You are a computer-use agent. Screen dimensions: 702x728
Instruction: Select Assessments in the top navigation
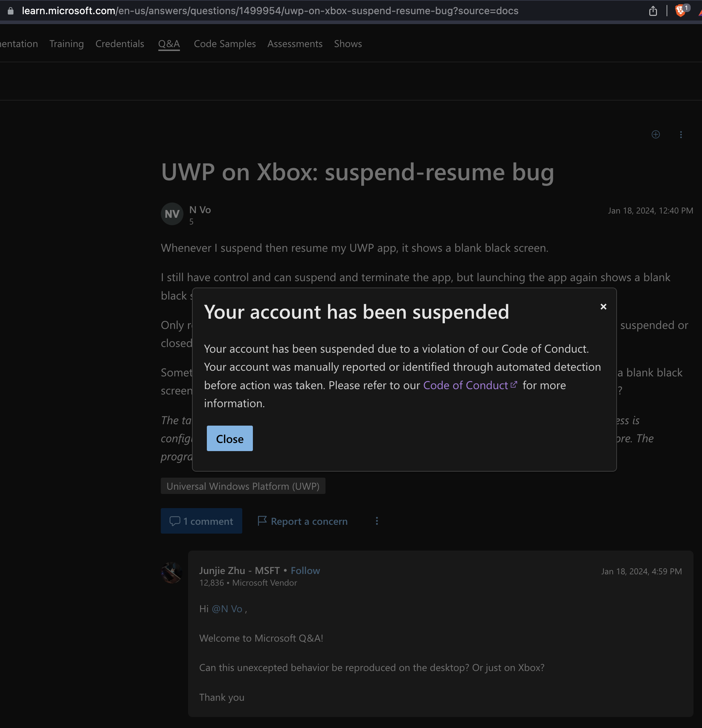point(295,44)
